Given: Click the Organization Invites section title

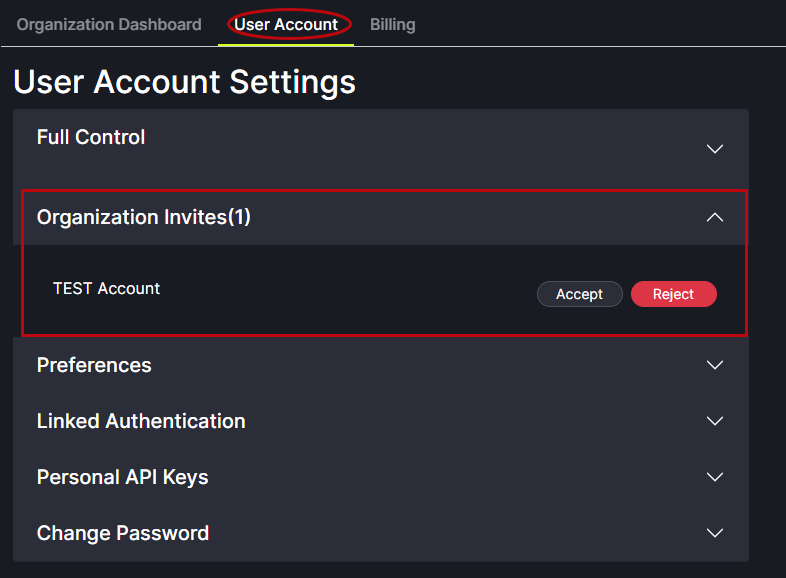Looking at the screenshot, I should 131,217.
